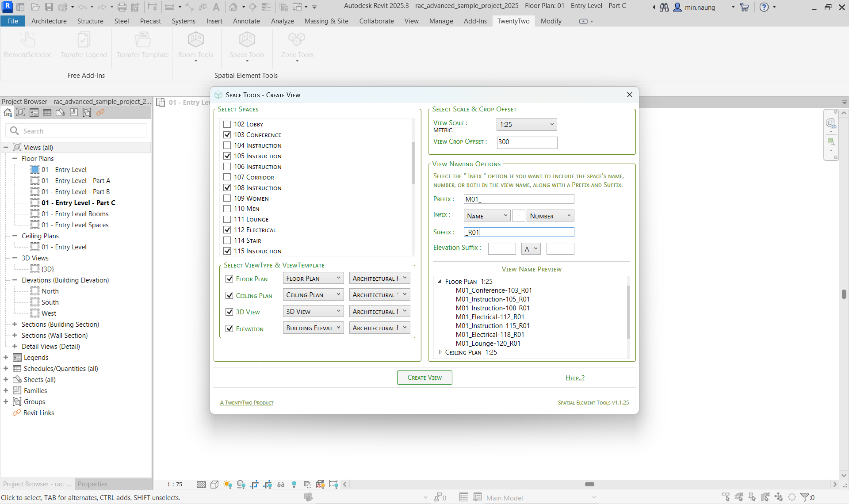Disable the Ceiling Plan view type checkbox
Viewport: 849px width, 504px height.
point(229,295)
